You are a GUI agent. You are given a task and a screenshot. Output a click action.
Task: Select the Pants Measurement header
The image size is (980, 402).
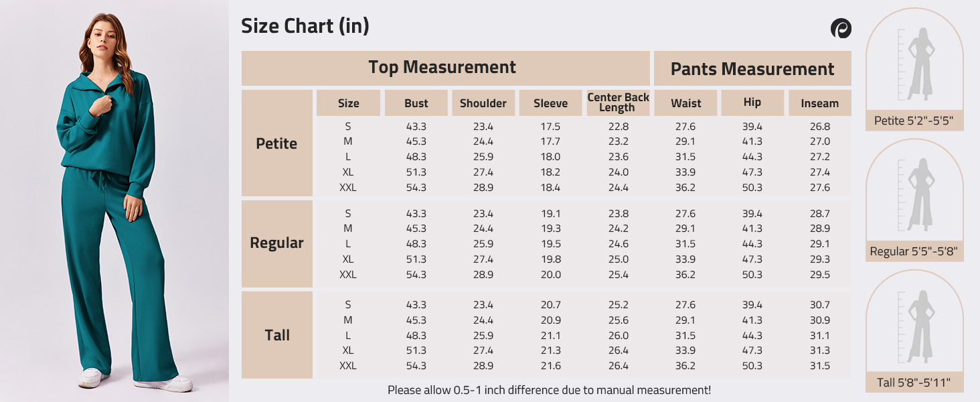point(752,69)
